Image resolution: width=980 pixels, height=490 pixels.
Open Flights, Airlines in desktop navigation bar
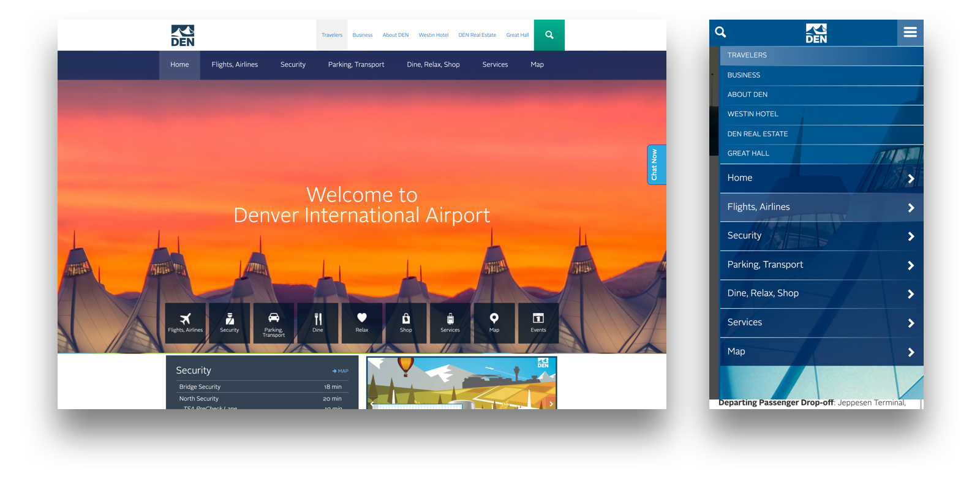(x=235, y=65)
